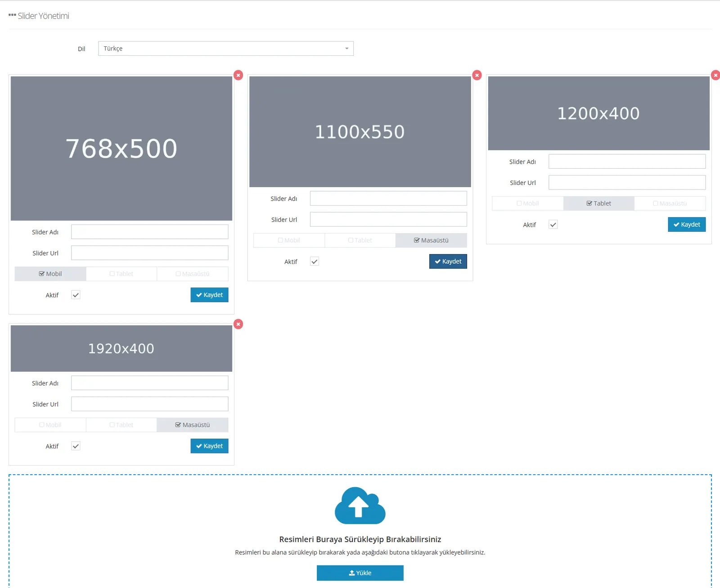Toggle Mobil on the 1920x400 card
Screen dimensions: 720x588
click(50, 425)
